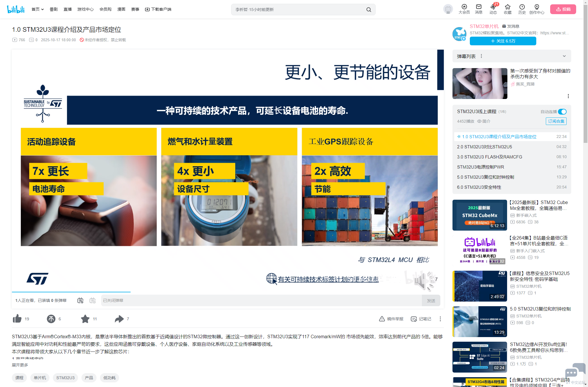Open danmaku settings icon beside toggle

tap(92, 300)
